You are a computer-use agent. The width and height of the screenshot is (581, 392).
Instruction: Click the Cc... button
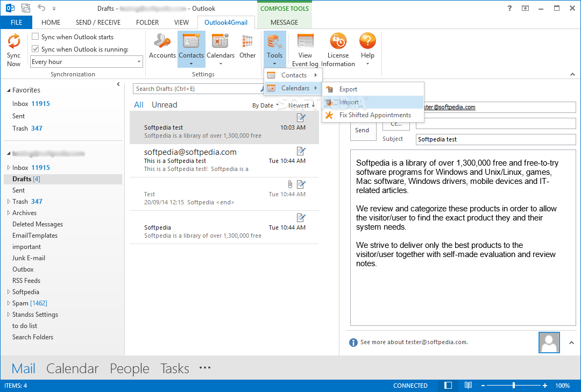pyautogui.click(x=396, y=124)
